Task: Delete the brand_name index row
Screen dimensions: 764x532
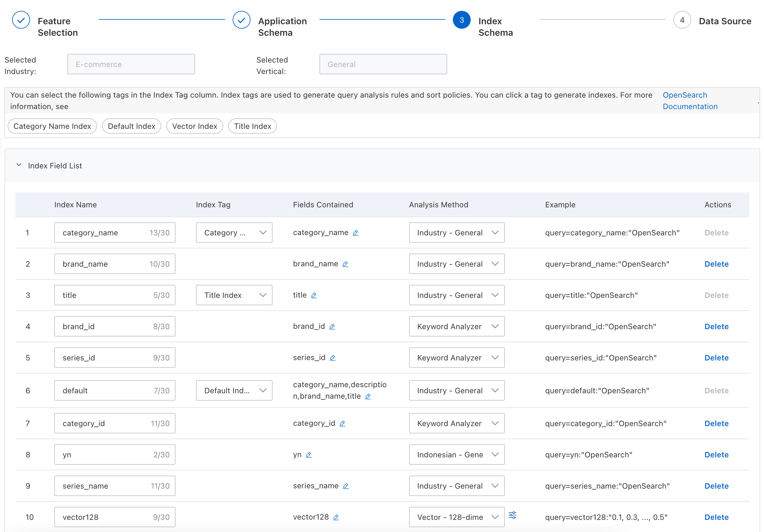Action: [x=716, y=264]
